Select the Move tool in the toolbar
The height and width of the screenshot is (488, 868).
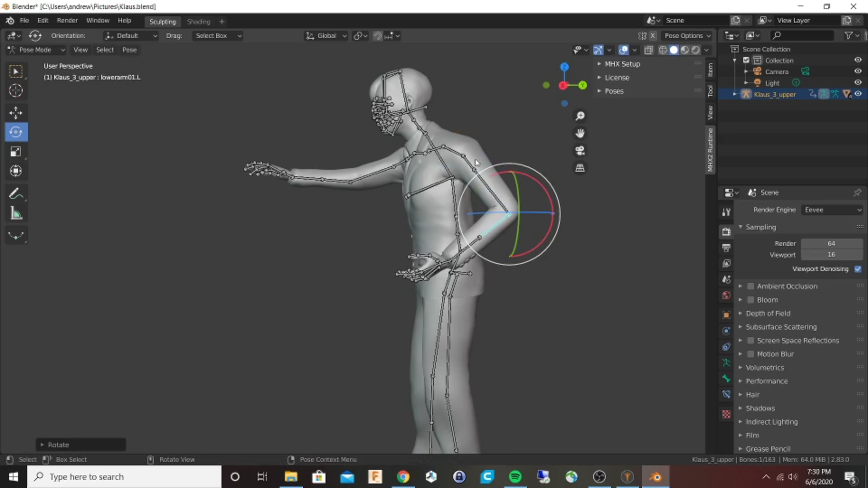coord(16,113)
